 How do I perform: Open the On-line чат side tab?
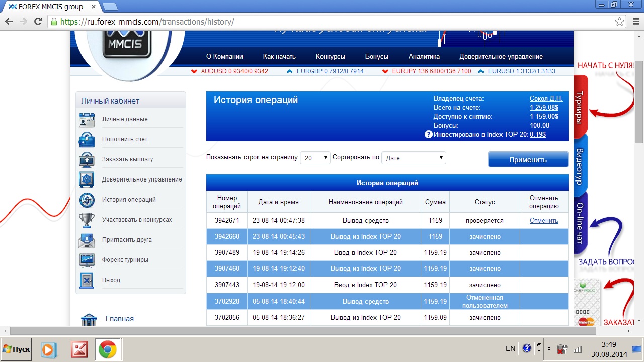tap(580, 223)
